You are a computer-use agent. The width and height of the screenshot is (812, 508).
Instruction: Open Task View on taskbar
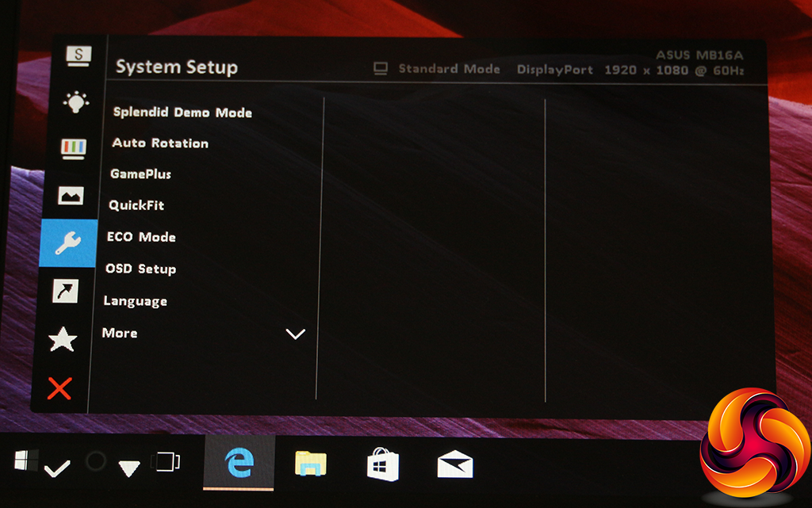166,461
